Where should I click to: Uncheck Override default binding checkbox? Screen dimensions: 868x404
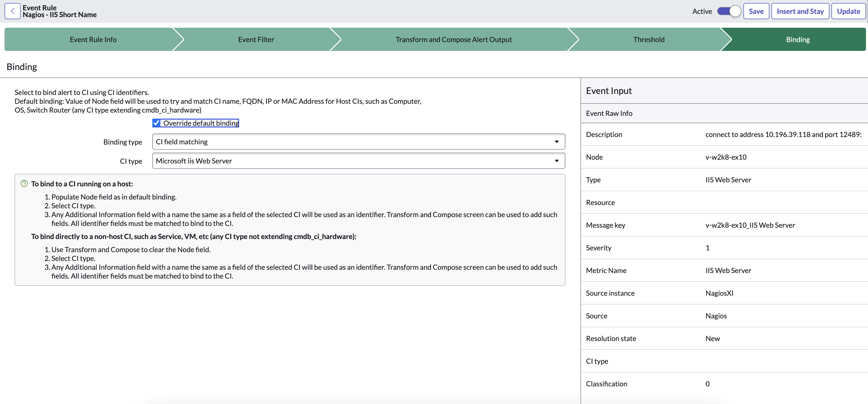click(156, 123)
